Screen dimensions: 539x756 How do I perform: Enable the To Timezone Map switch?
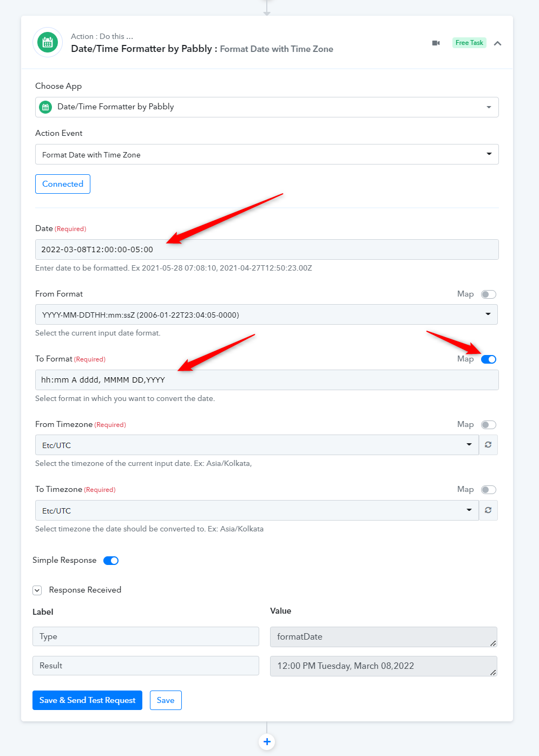coord(489,490)
